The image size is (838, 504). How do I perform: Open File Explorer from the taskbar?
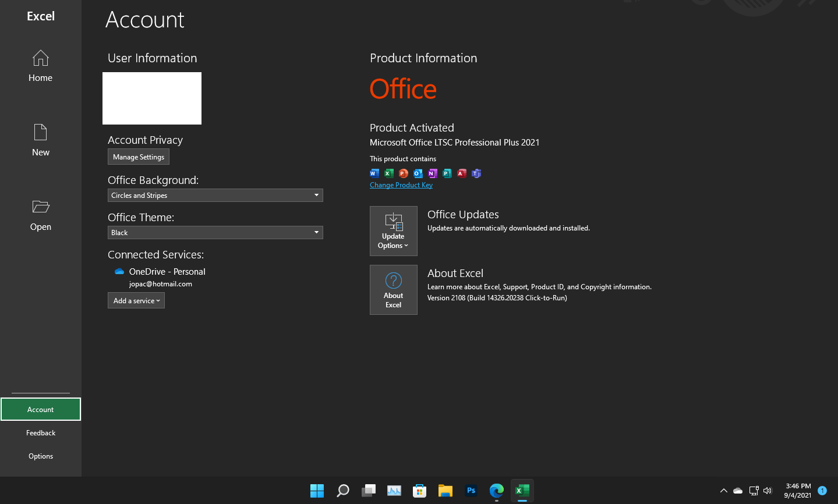[445, 491]
